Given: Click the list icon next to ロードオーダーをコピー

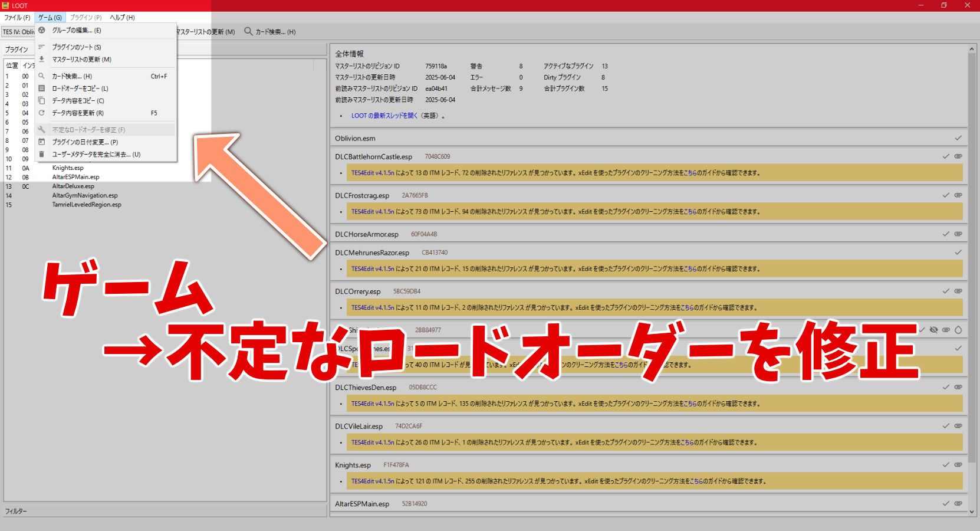Looking at the screenshot, I should [x=42, y=88].
